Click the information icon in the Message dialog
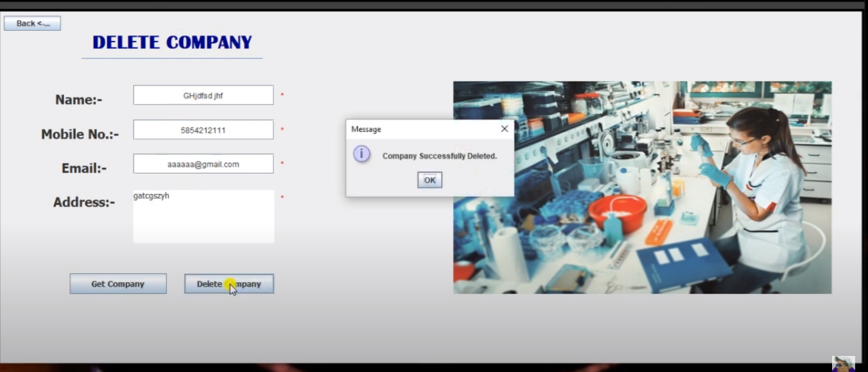The width and height of the screenshot is (868, 372). tap(361, 155)
